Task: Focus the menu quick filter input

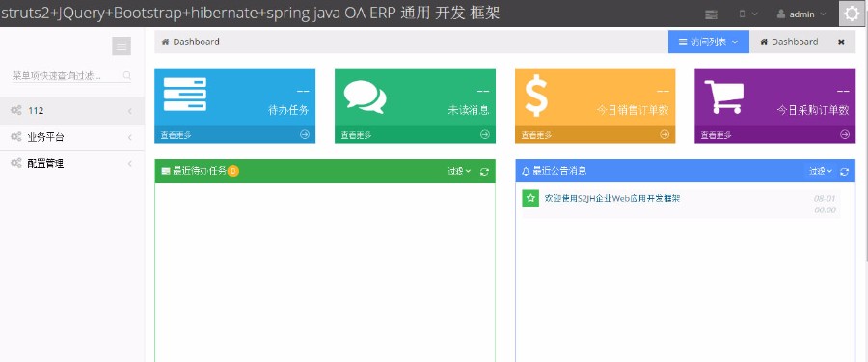Action: [x=70, y=76]
